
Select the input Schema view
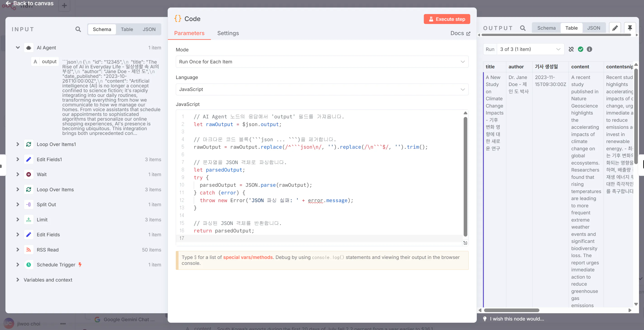tap(102, 29)
